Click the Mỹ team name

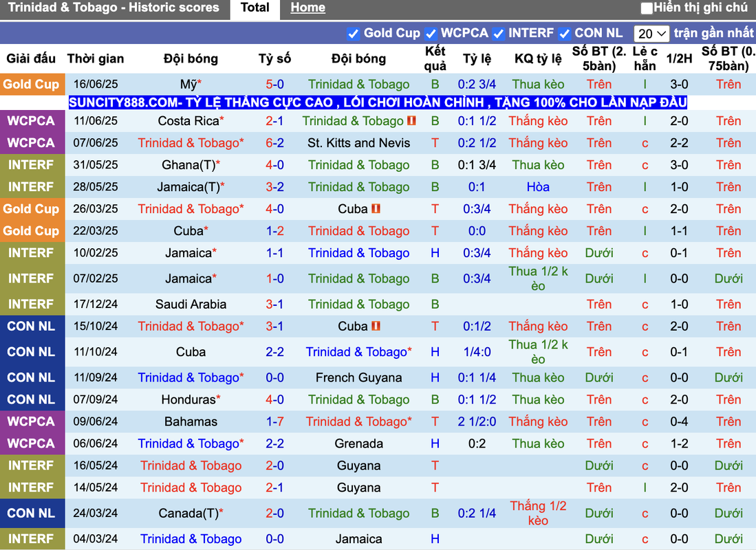pyautogui.click(x=188, y=85)
